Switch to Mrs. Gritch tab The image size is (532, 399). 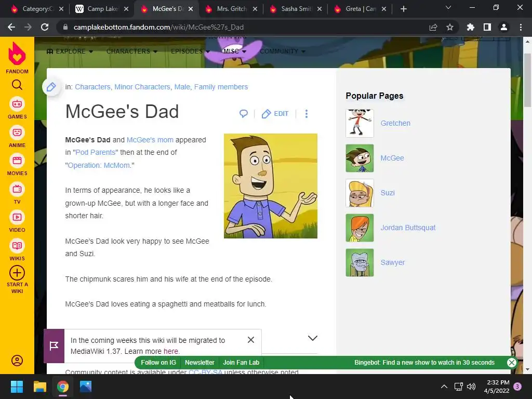232,9
